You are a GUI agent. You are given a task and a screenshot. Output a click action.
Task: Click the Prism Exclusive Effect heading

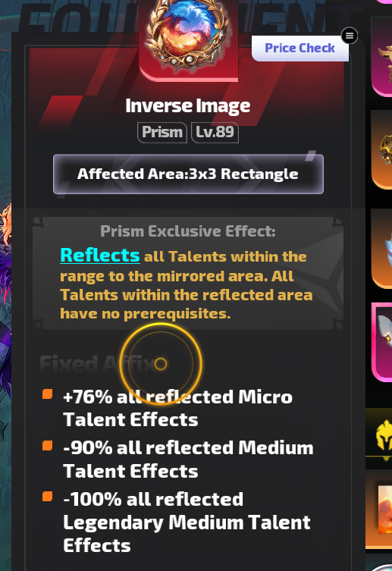point(188,231)
